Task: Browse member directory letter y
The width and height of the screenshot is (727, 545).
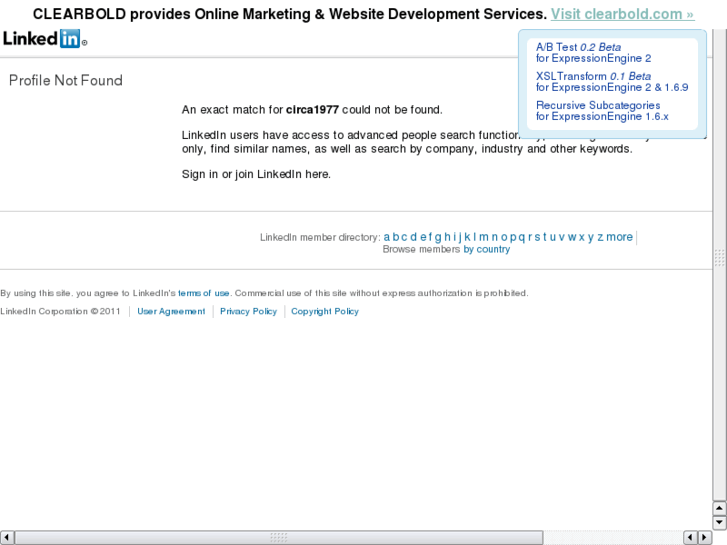Action: (x=591, y=238)
